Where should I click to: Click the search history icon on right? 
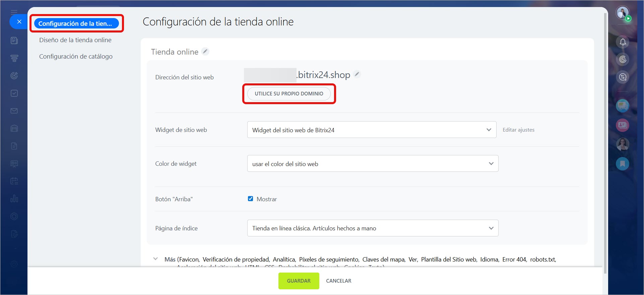click(623, 77)
